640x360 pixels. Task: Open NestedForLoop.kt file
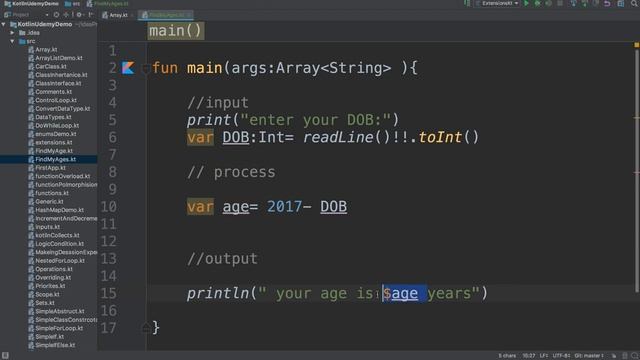(x=60, y=260)
